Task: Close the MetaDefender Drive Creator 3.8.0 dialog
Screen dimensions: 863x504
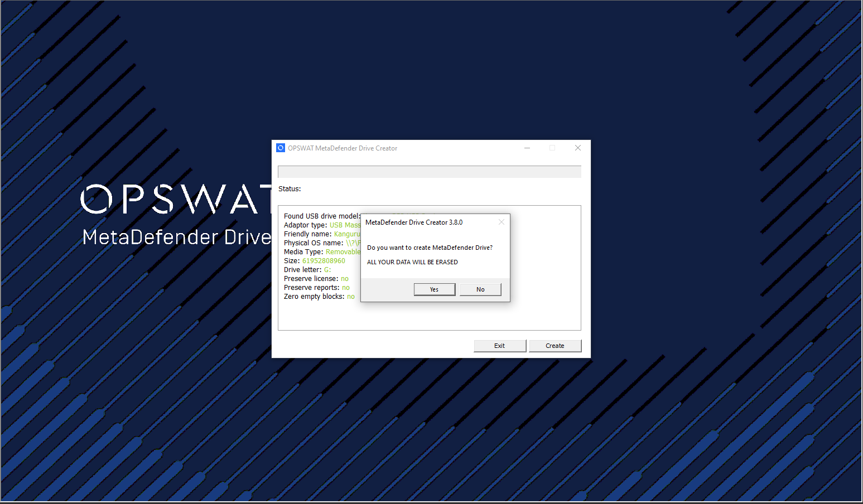Action: coord(501,222)
